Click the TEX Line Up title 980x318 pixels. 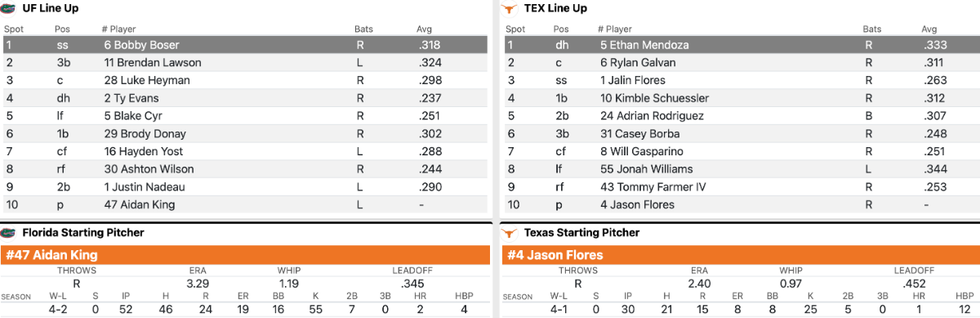pos(555,8)
